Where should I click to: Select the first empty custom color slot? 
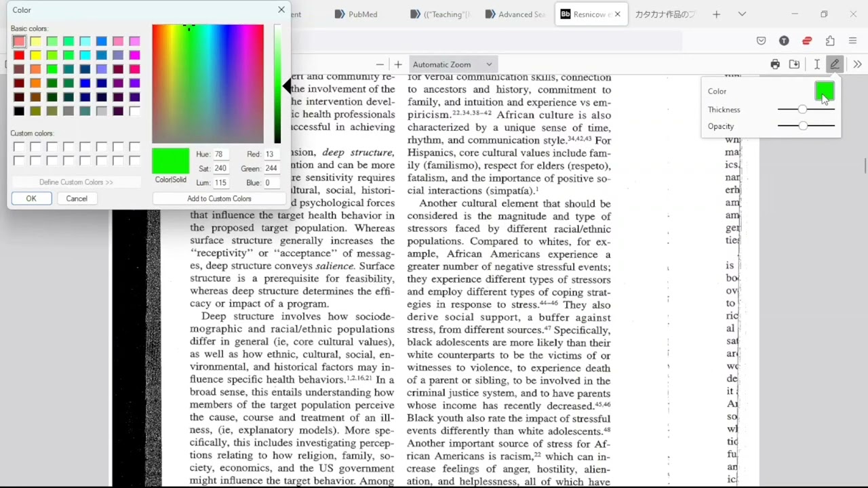(x=19, y=146)
